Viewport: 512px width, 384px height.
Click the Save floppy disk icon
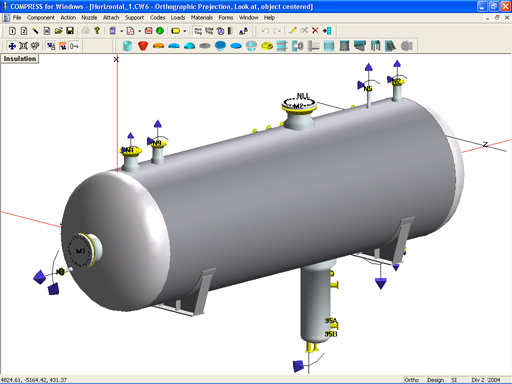[70, 31]
